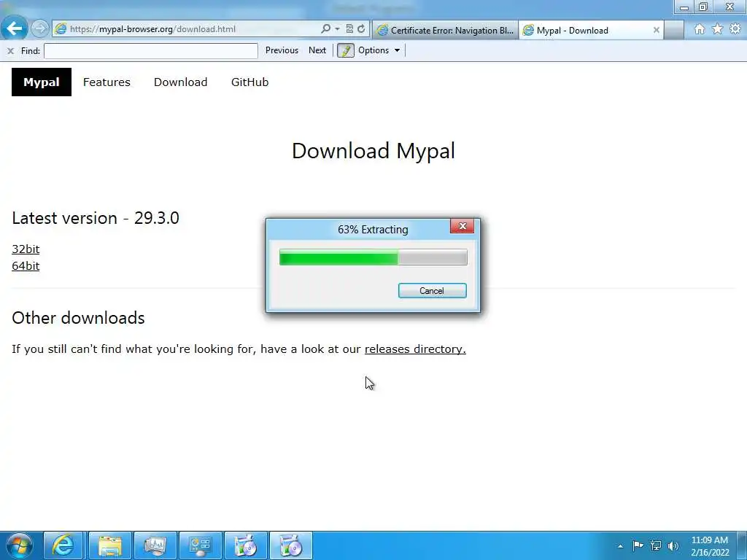The height and width of the screenshot is (560, 747).
Task: Open volume speaker icon
Action: (x=673, y=546)
